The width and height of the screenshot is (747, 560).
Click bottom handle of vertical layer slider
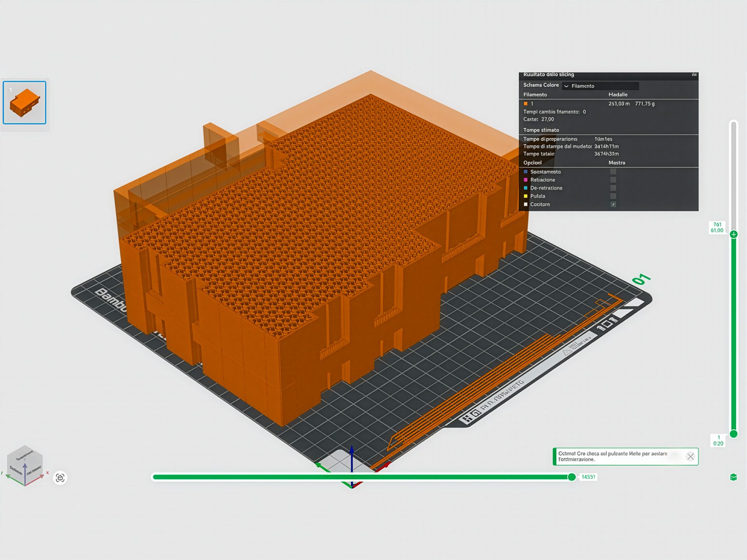tap(734, 434)
